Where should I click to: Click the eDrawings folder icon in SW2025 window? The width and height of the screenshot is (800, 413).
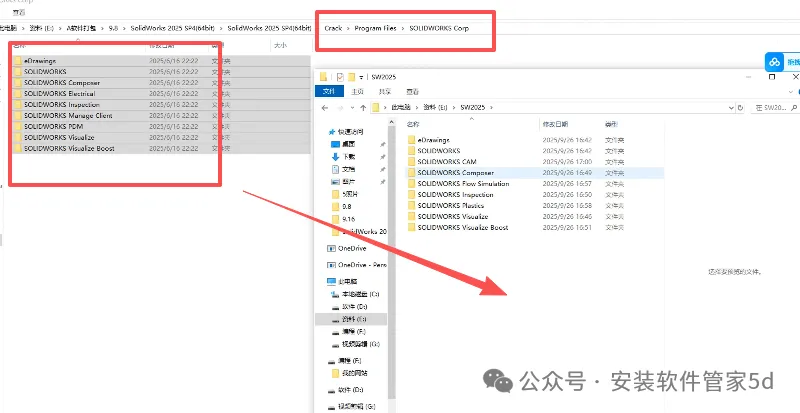pos(412,140)
